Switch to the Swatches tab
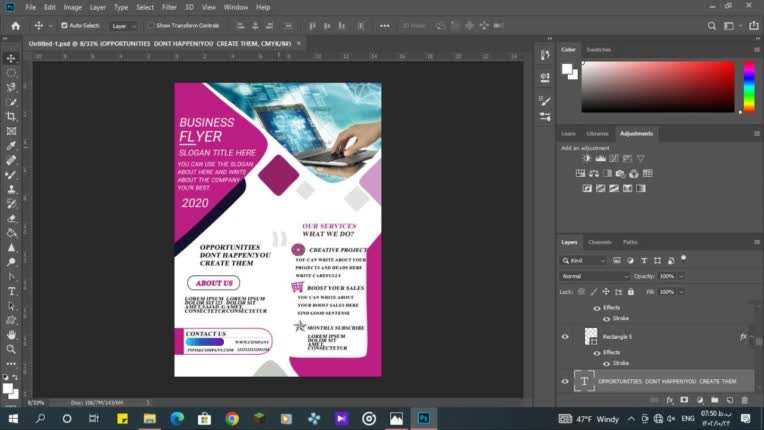 coord(599,50)
